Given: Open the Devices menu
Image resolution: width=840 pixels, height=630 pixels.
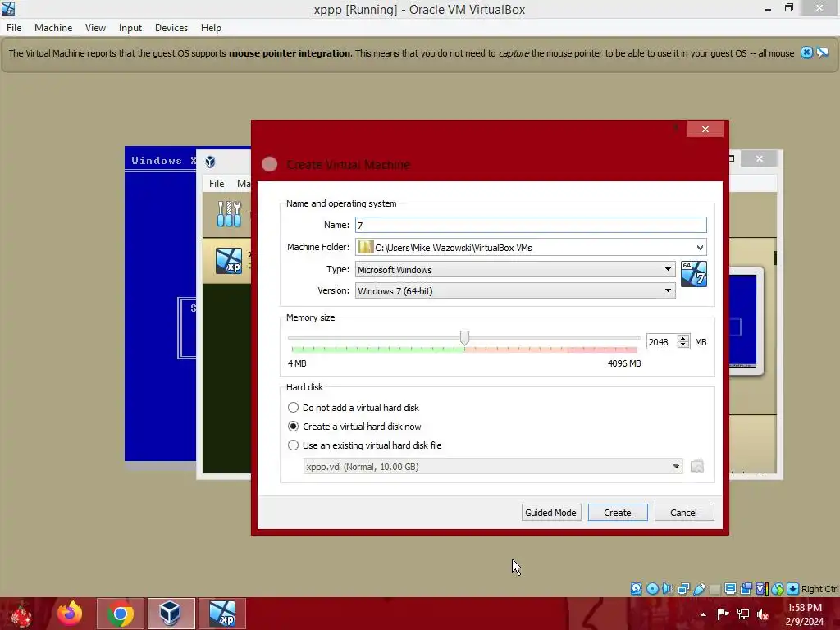Looking at the screenshot, I should (171, 28).
